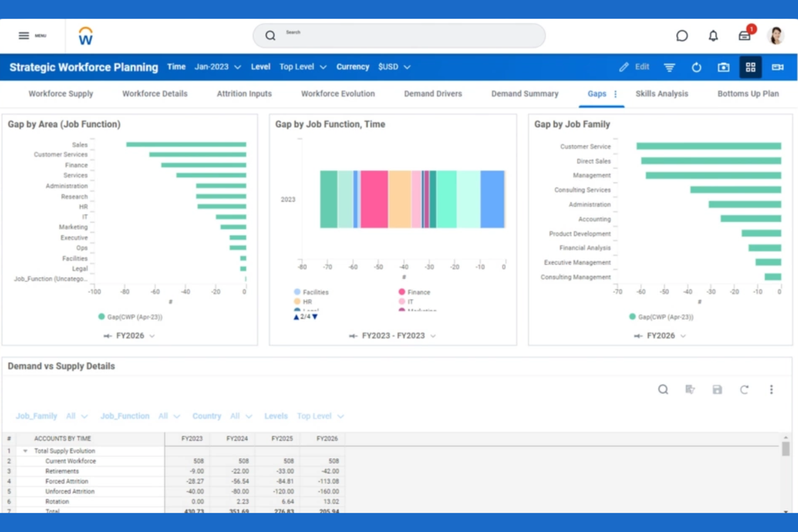Select the dashboard grid view icon
This screenshot has height=532, width=798.
(x=750, y=67)
